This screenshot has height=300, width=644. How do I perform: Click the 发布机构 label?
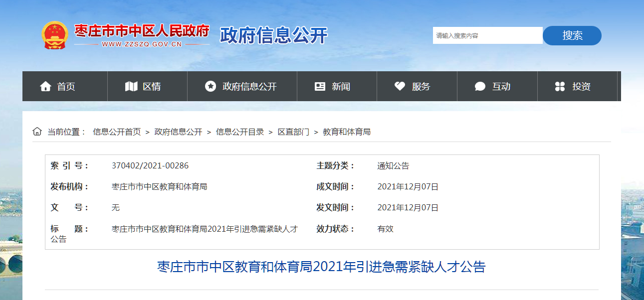pyautogui.click(x=69, y=187)
